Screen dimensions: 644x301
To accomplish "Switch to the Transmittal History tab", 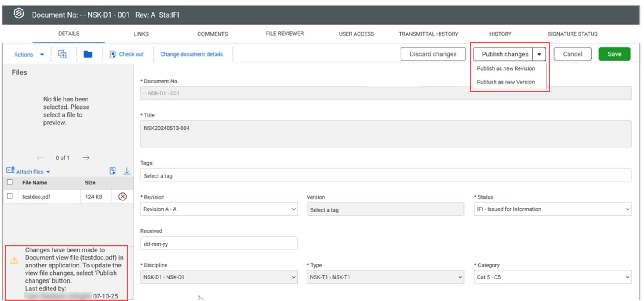I will [x=428, y=34].
